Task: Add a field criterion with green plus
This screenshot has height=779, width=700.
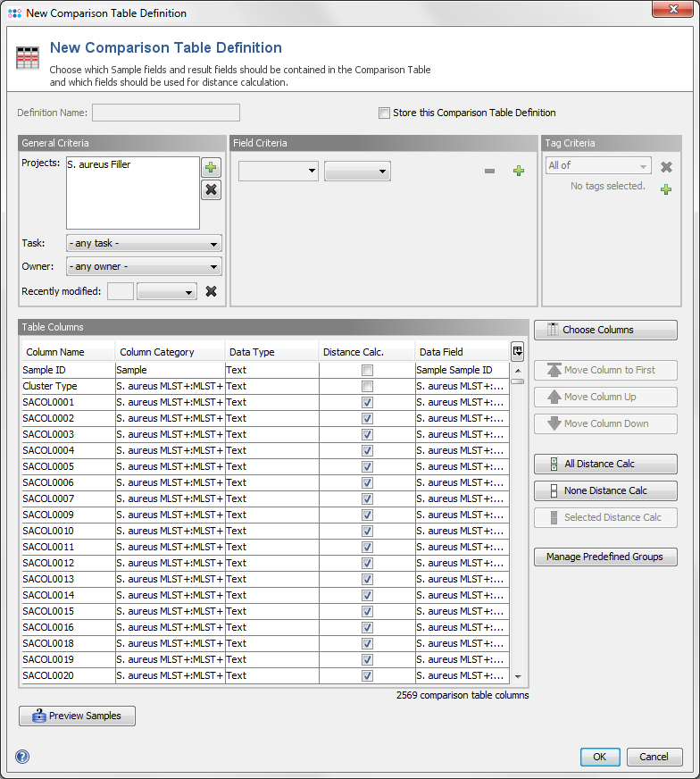Action: [x=519, y=171]
